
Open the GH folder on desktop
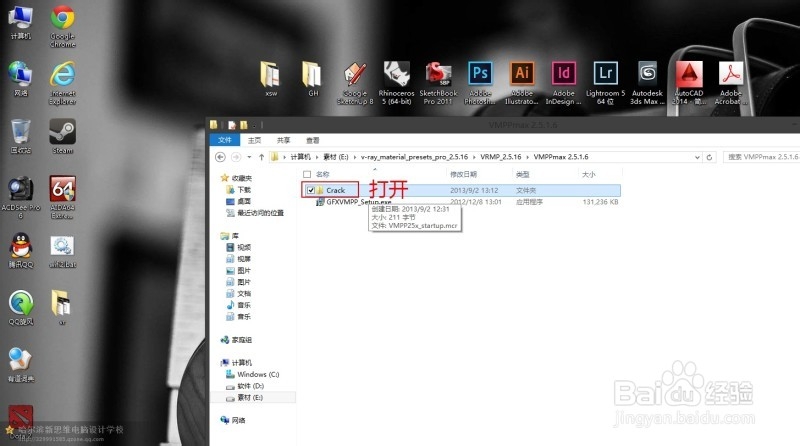(x=313, y=79)
